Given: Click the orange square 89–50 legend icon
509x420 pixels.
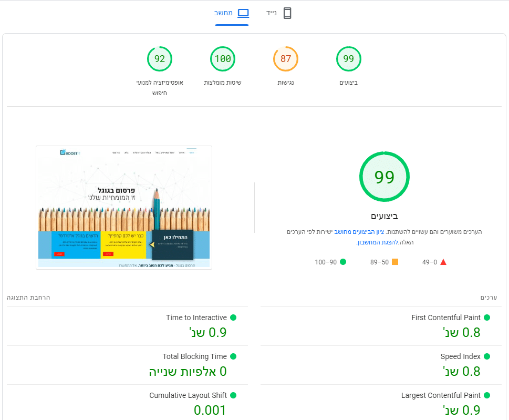Looking at the screenshot, I should tap(395, 262).
